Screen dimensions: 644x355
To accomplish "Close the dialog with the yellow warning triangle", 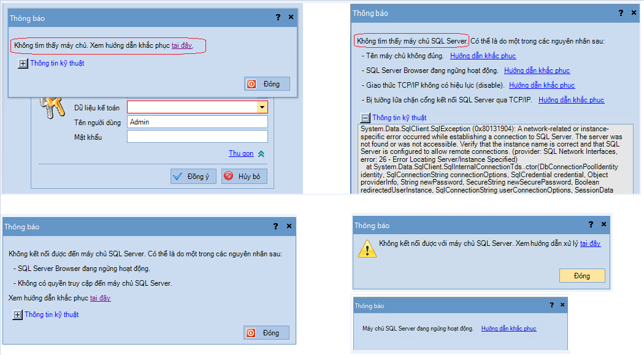I will (x=604, y=224).
